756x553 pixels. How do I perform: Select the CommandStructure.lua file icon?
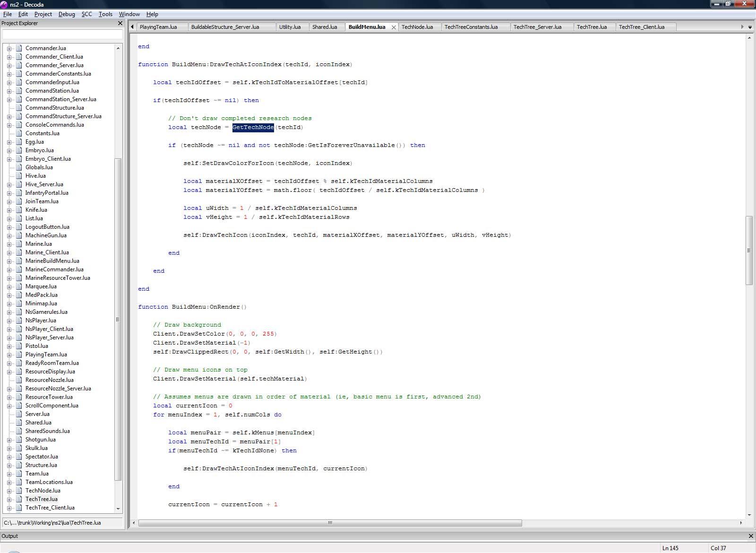pyautogui.click(x=19, y=108)
